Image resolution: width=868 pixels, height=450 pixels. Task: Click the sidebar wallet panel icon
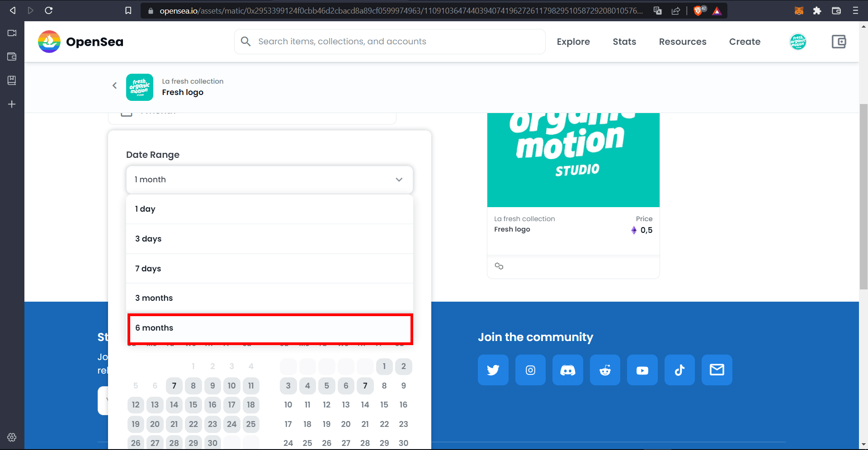pyautogui.click(x=12, y=57)
